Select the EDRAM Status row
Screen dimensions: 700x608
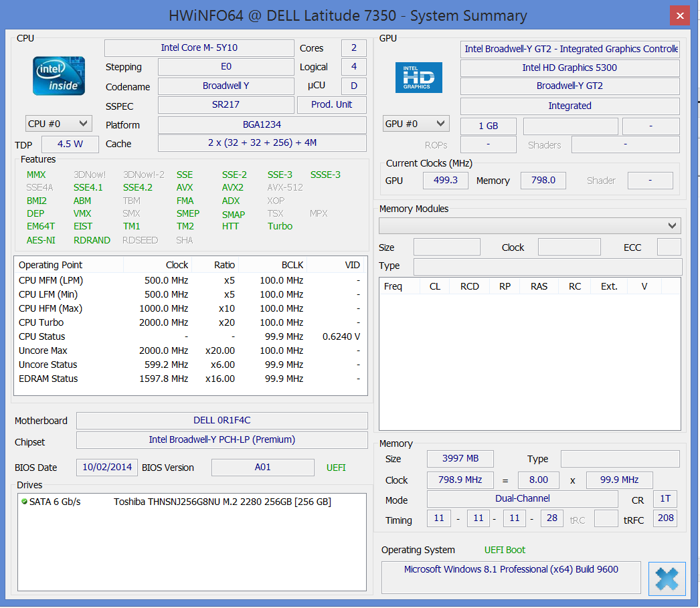point(190,379)
